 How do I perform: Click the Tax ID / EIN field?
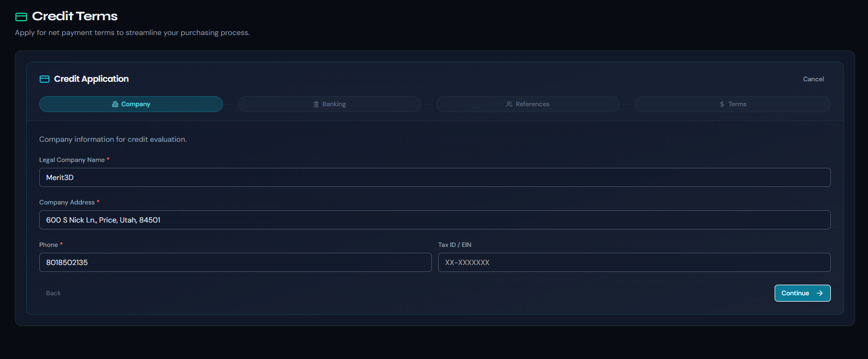(x=634, y=262)
